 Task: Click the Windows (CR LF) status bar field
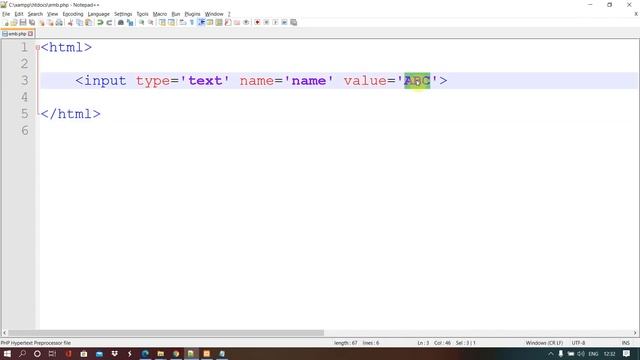[x=544, y=343]
